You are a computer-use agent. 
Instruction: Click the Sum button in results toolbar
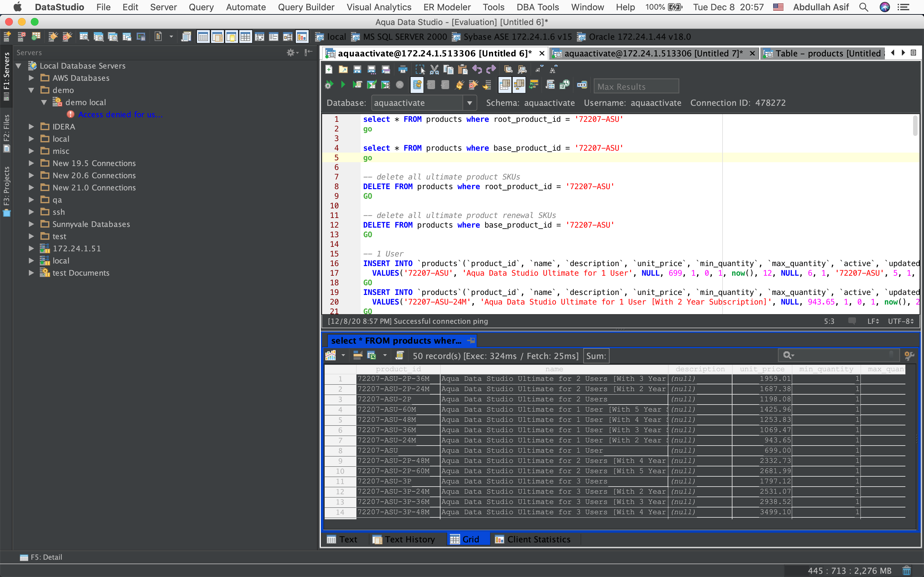click(x=596, y=356)
